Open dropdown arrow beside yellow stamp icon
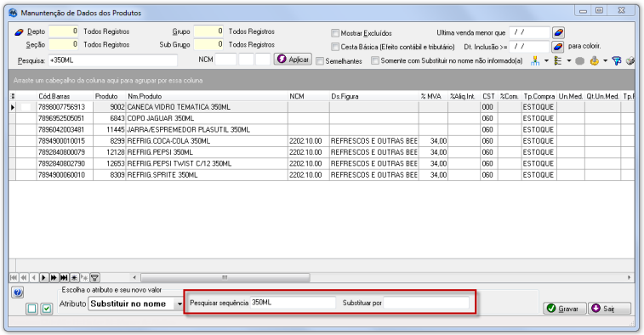Viewport: 644px width, 335px height. pos(605,61)
